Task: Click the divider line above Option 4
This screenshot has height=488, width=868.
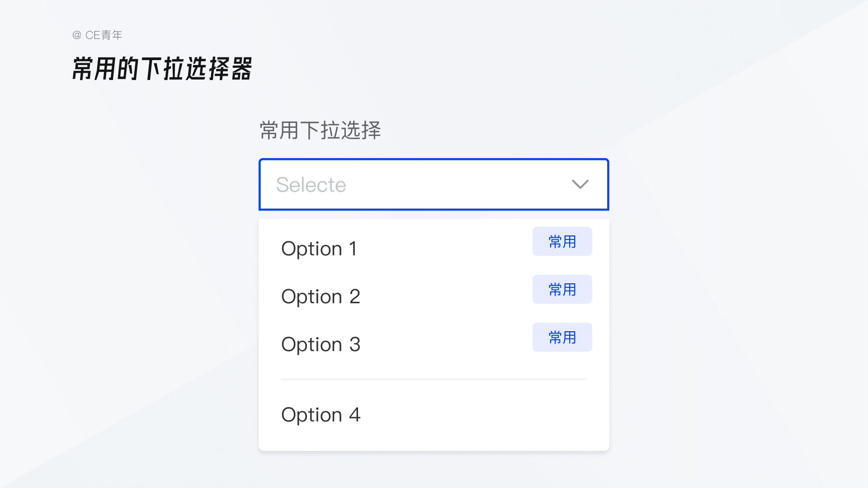Action: 434,379
